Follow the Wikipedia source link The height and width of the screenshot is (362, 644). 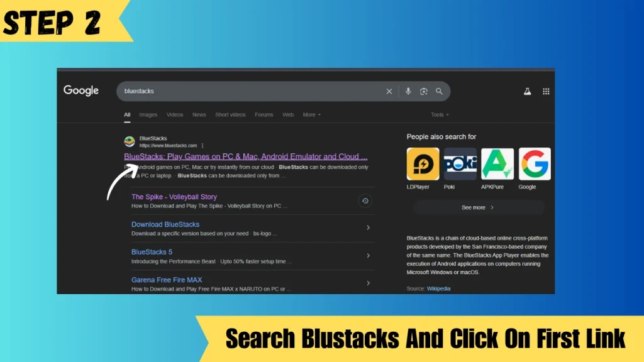point(438,288)
